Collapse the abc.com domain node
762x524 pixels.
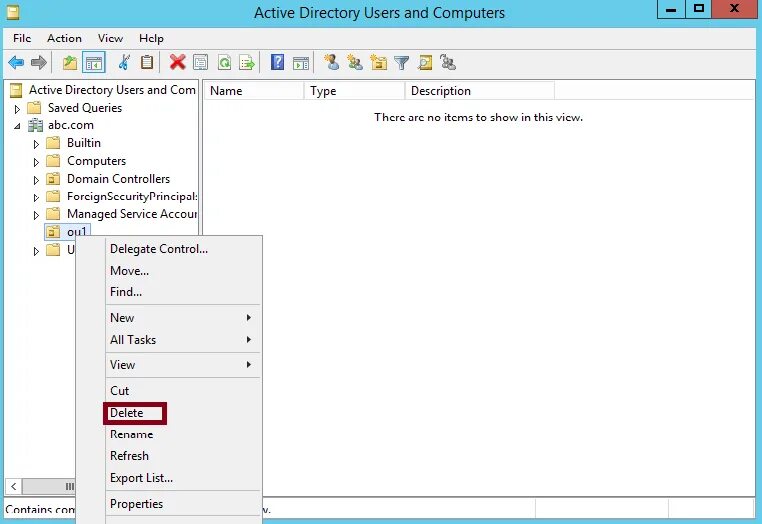click(17, 126)
